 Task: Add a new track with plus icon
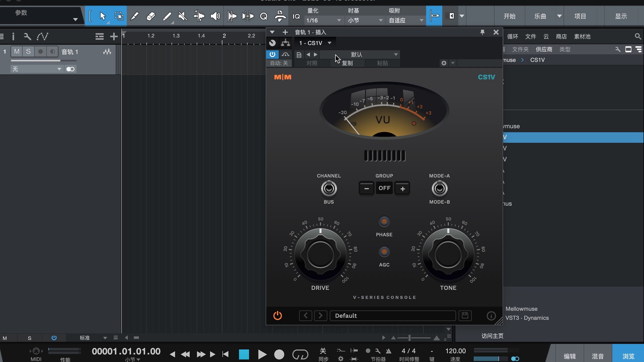coord(114,36)
